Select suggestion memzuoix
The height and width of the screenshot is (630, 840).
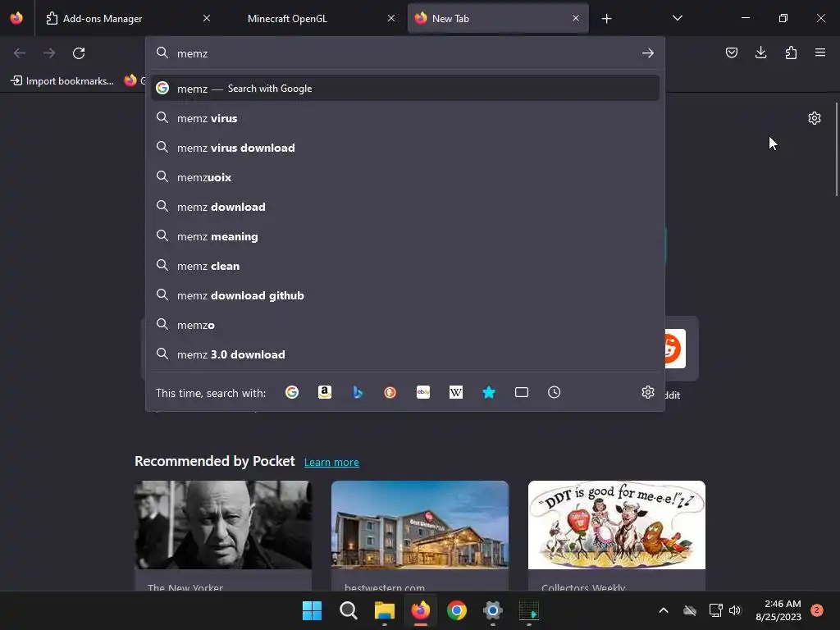click(x=405, y=177)
